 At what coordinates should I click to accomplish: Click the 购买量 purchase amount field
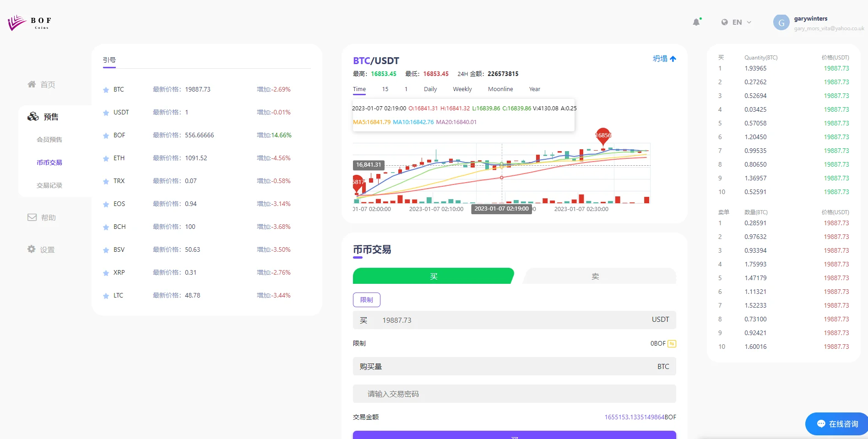click(514, 366)
